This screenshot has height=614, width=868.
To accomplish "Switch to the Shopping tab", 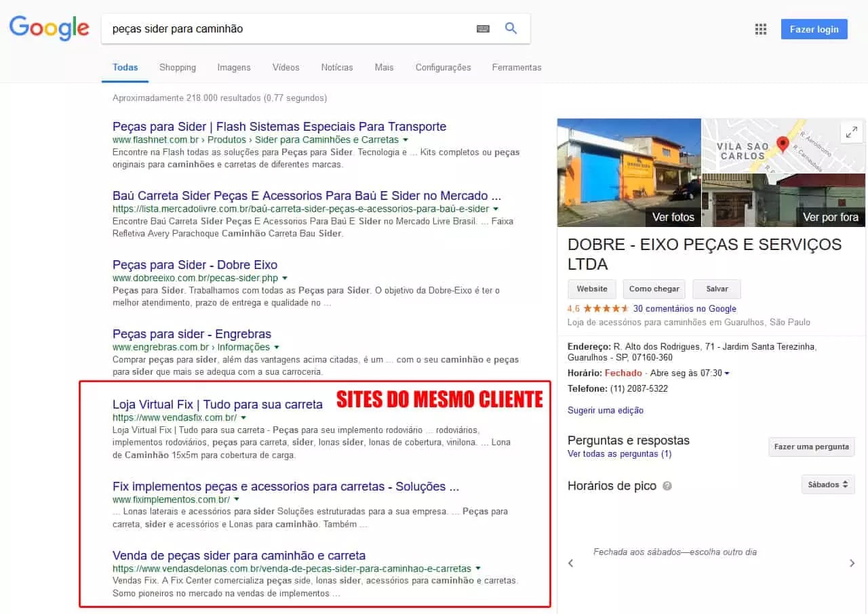I will point(178,68).
